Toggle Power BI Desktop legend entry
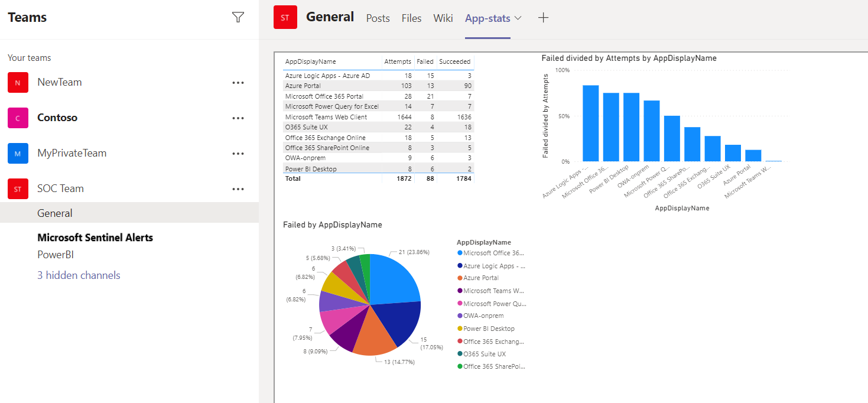Image resolution: width=868 pixels, height=403 pixels. [490, 329]
